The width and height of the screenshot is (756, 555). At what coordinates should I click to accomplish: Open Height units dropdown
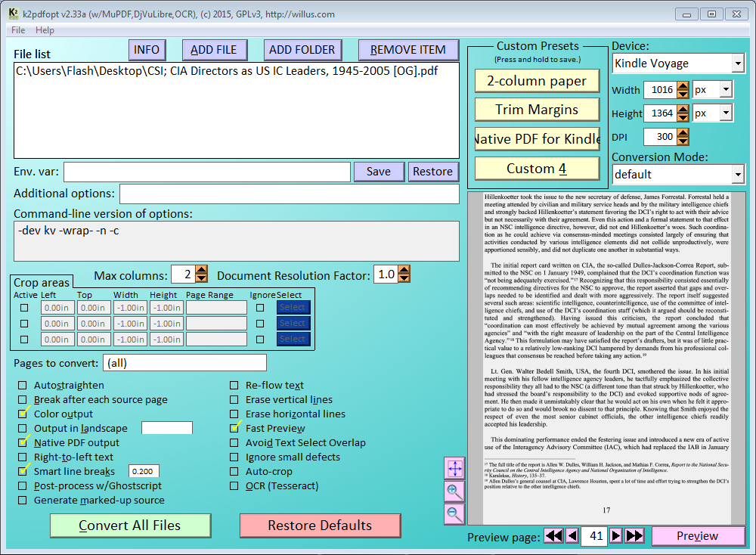click(x=726, y=113)
